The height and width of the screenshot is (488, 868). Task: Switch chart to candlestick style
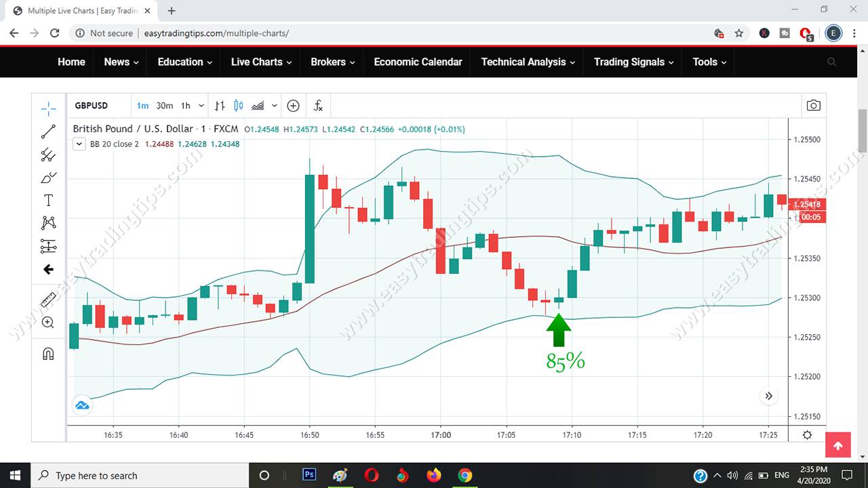click(238, 106)
